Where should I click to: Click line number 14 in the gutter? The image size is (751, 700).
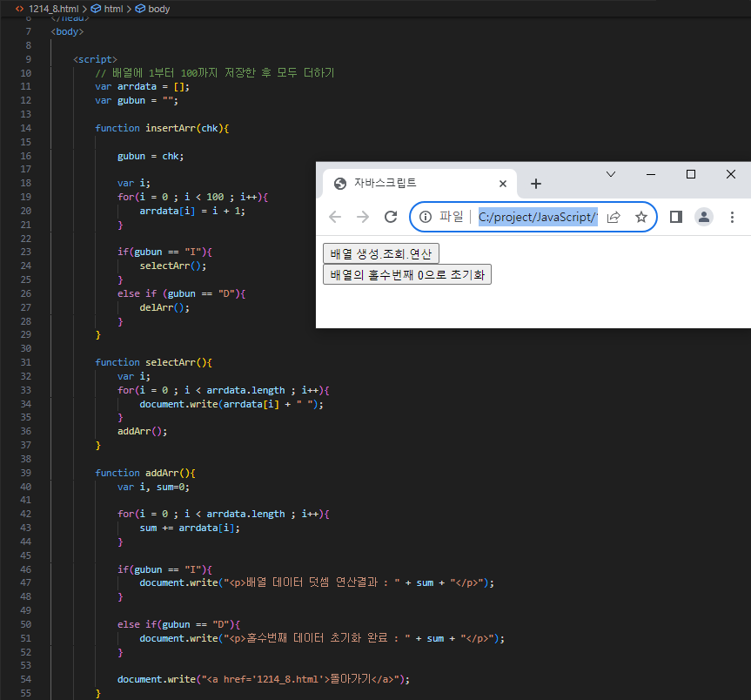pos(26,128)
